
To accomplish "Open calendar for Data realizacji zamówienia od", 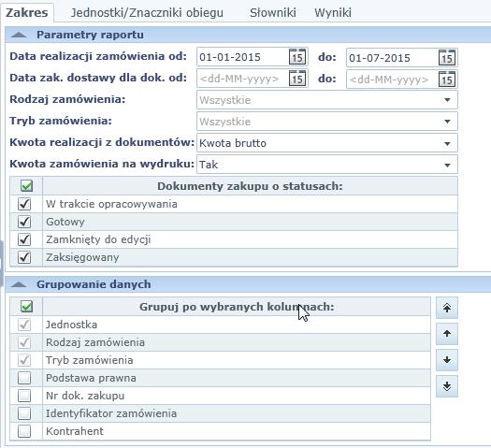I will 296,57.
